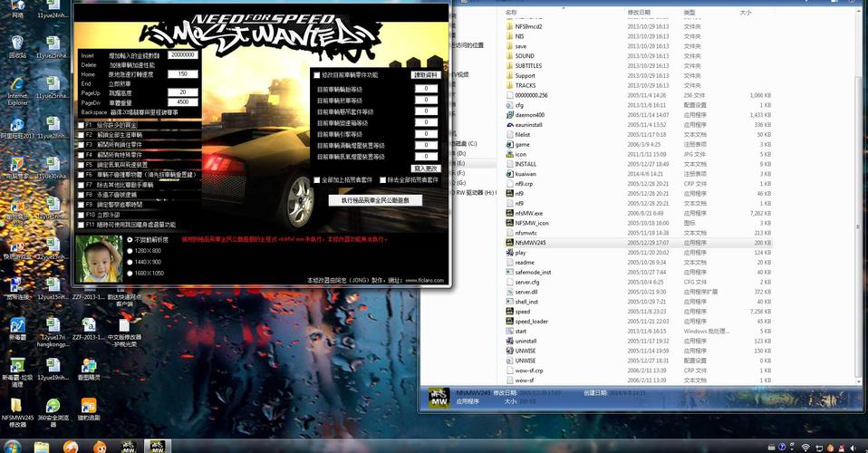Select the uninstall application icon in Explorer

coord(510,342)
